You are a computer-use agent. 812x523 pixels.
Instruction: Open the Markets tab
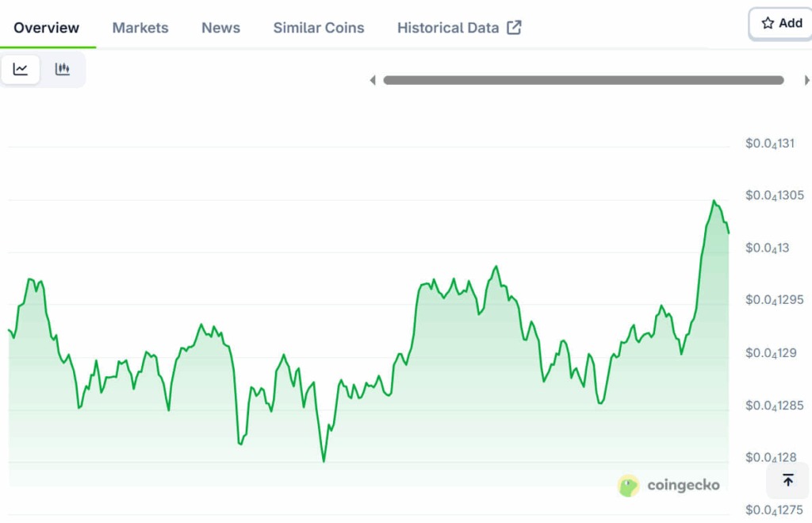140,28
